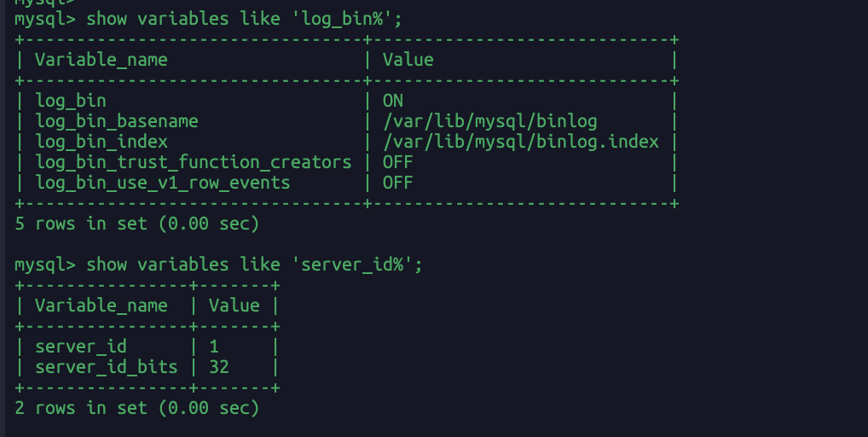Viewport: 868px width, 437px height.
Task: Click the '5 rows in set' result line
Action: click(x=136, y=224)
